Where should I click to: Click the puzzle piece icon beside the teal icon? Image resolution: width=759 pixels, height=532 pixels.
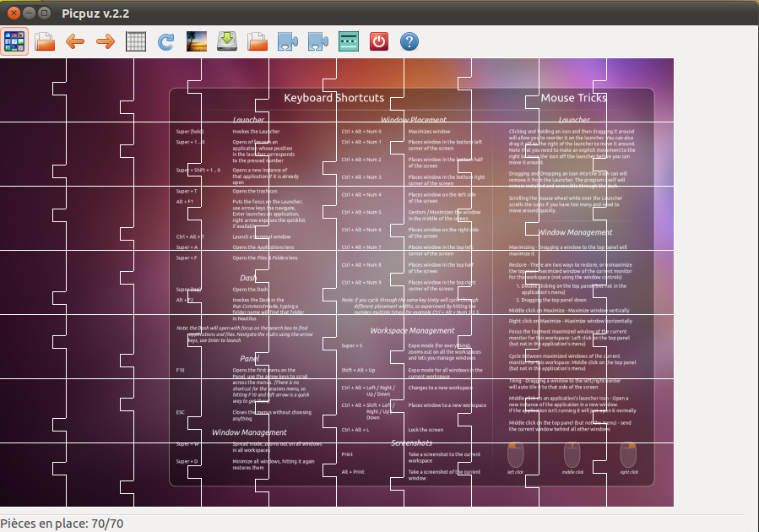pyautogui.click(x=318, y=41)
